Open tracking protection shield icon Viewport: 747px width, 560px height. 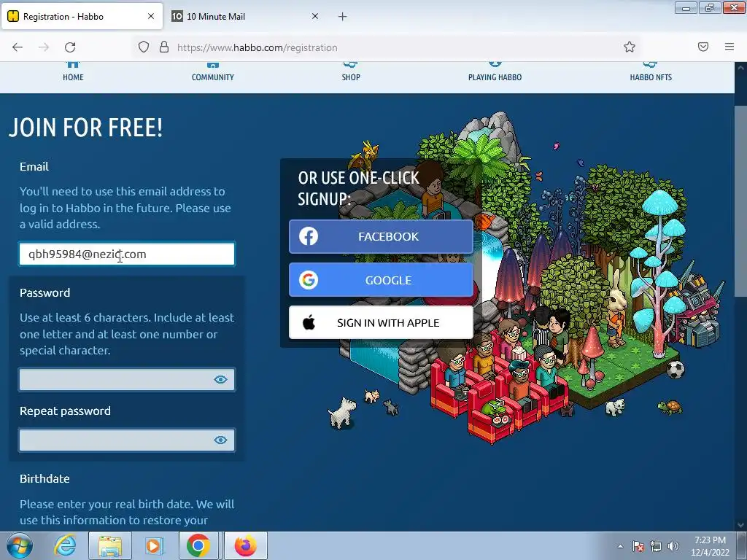[x=144, y=47]
